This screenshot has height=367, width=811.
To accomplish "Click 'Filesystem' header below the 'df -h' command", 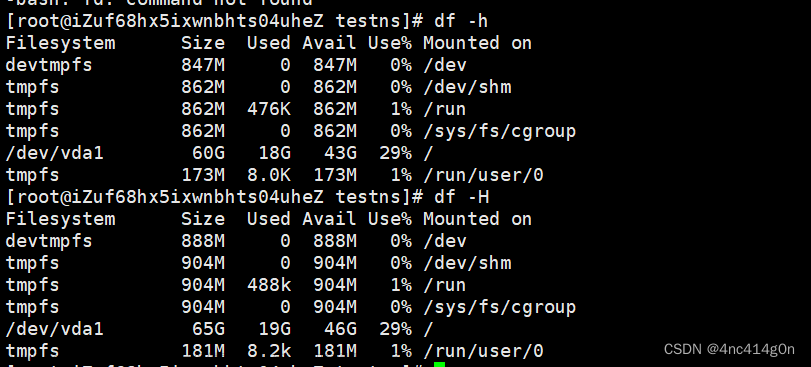I will 60,43.
